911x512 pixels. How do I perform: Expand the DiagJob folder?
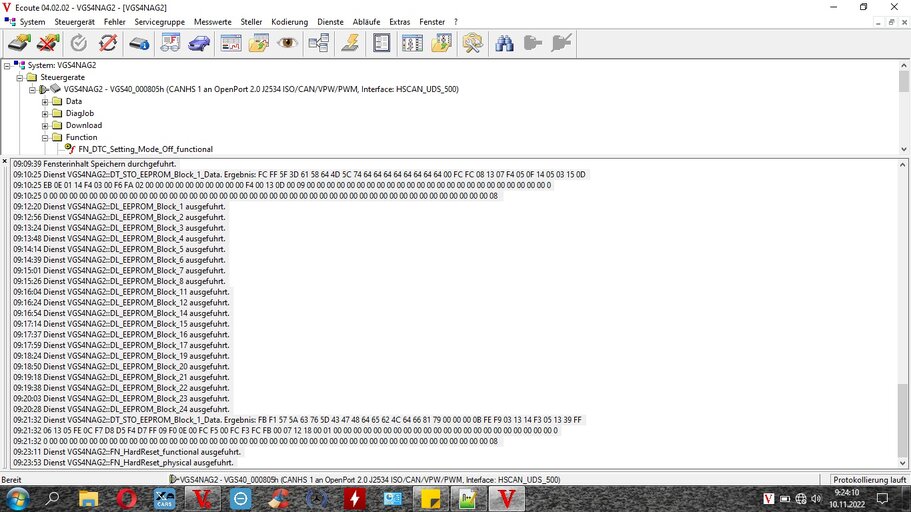45,114
